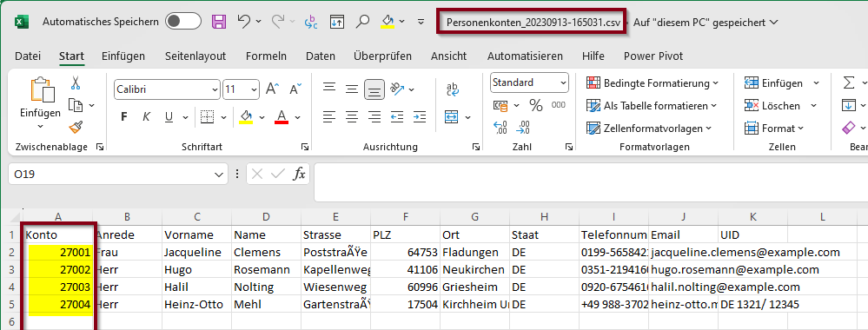The height and width of the screenshot is (330, 868).
Task: Click the accounting currency format icon
Action: click(x=500, y=105)
